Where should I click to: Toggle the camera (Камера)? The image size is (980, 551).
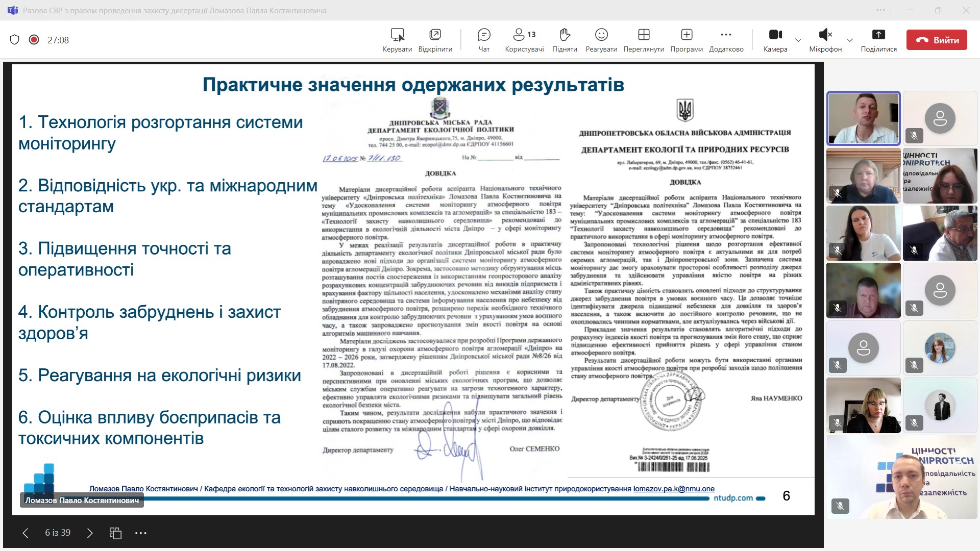pyautogui.click(x=775, y=40)
